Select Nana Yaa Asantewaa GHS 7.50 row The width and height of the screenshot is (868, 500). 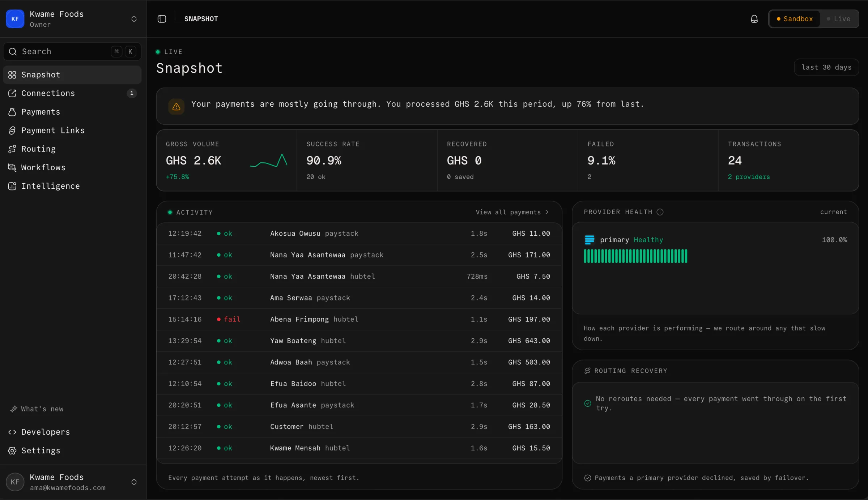[x=359, y=276]
